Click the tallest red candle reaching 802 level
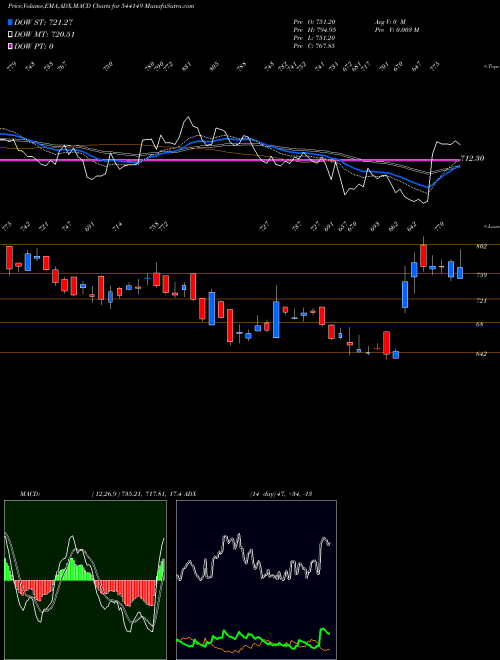The image size is (500, 660). (x=423, y=255)
